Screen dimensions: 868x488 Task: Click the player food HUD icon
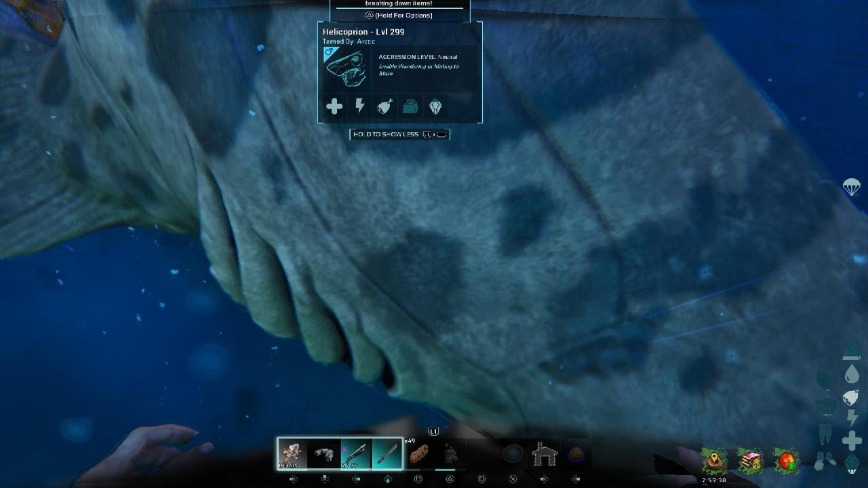pos(852,398)
